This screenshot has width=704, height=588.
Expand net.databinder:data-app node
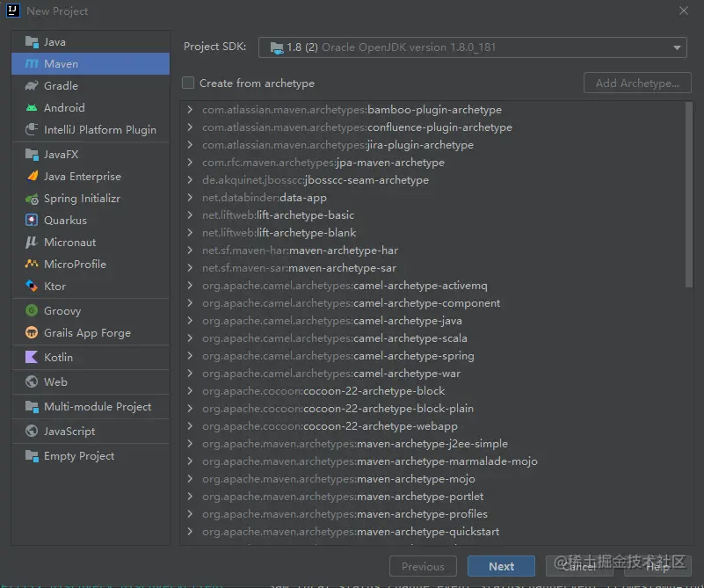(190, 198)
